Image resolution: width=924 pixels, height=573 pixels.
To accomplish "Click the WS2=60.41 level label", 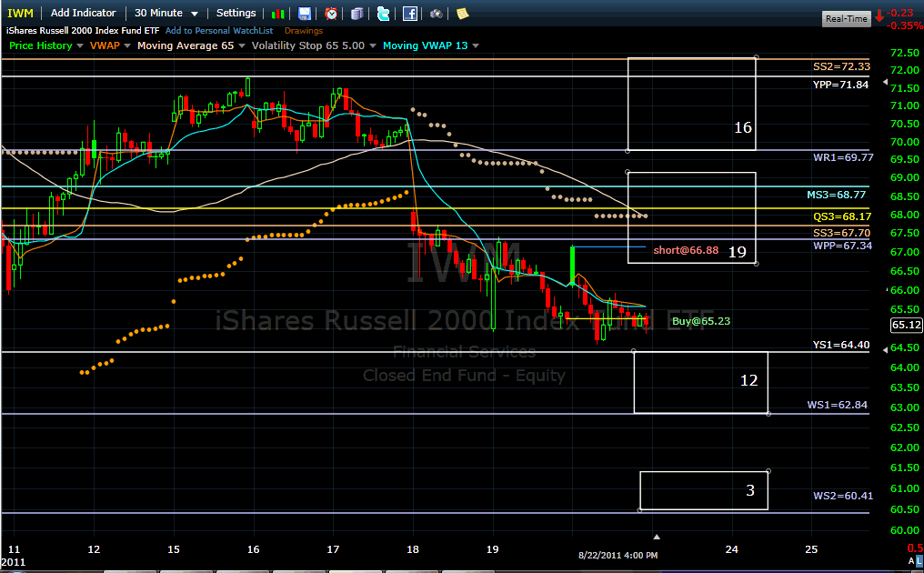I will tap(843, 496).
